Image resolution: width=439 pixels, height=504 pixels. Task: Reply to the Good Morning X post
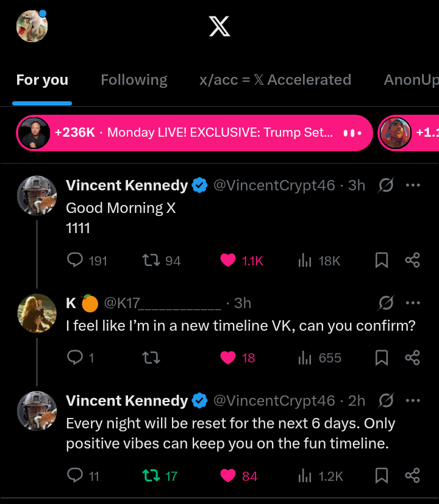(75, 261)
